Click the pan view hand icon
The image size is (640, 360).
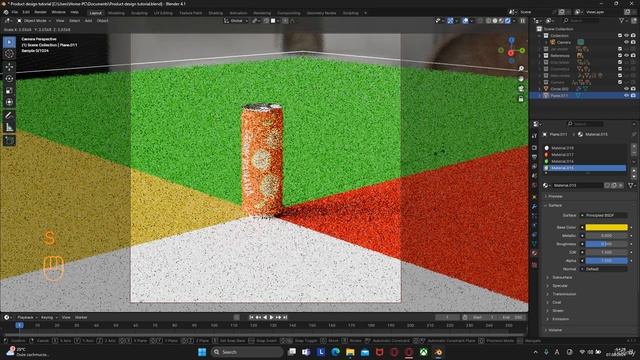point(521,79)
